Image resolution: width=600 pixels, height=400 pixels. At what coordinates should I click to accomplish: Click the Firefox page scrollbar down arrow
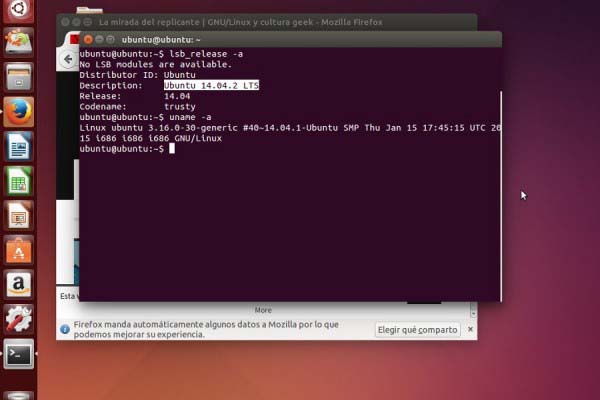click(x=473, y=313)
